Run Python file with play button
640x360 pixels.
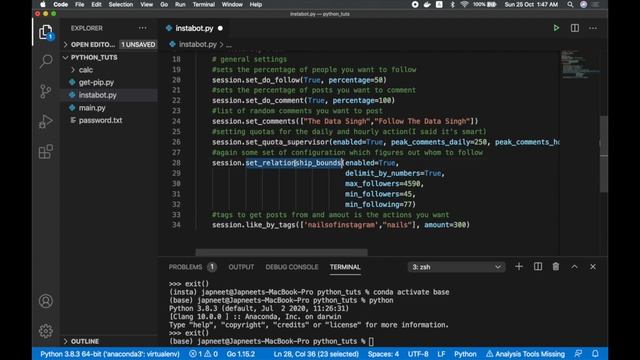pos(556,28)
